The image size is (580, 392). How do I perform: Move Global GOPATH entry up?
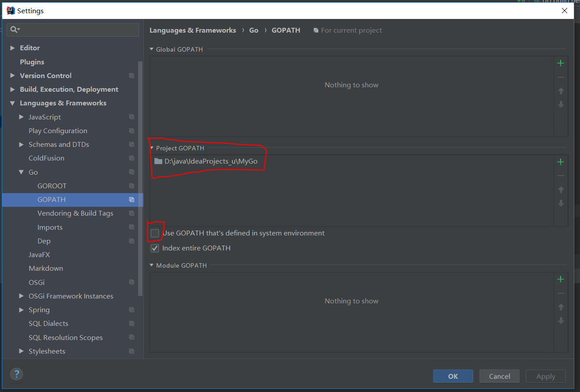tap(561, 91)
